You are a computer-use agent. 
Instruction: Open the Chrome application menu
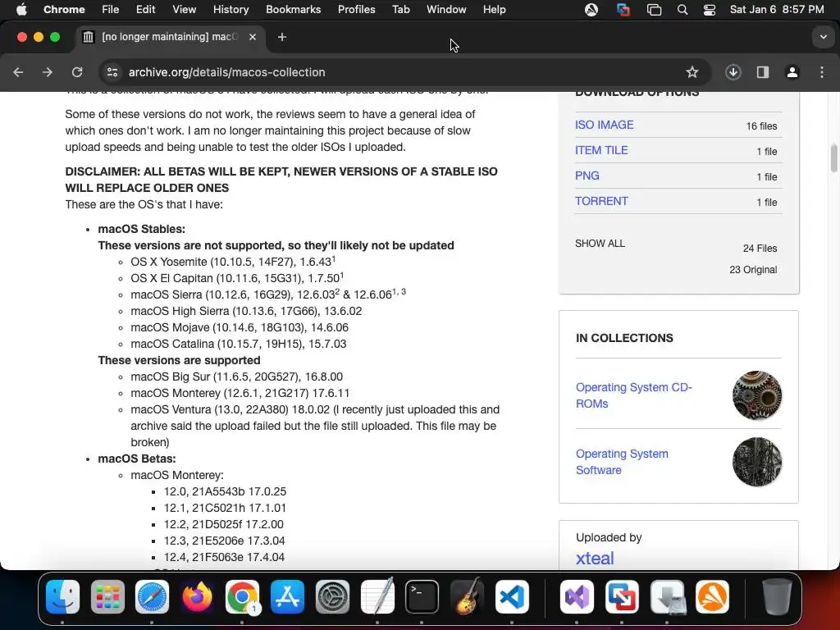64,10
